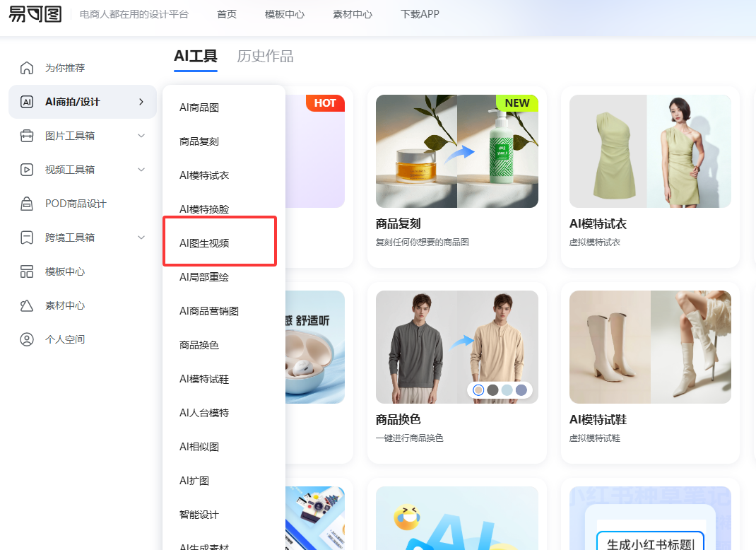Click the bookmark icon for 跨境工具箱

coord(27,238)
